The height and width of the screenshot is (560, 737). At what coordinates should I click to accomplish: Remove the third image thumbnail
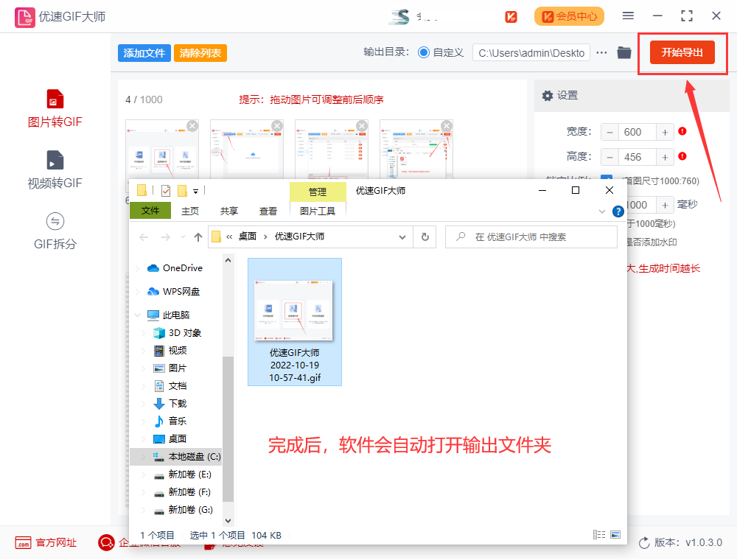click(x=362, y=126)
